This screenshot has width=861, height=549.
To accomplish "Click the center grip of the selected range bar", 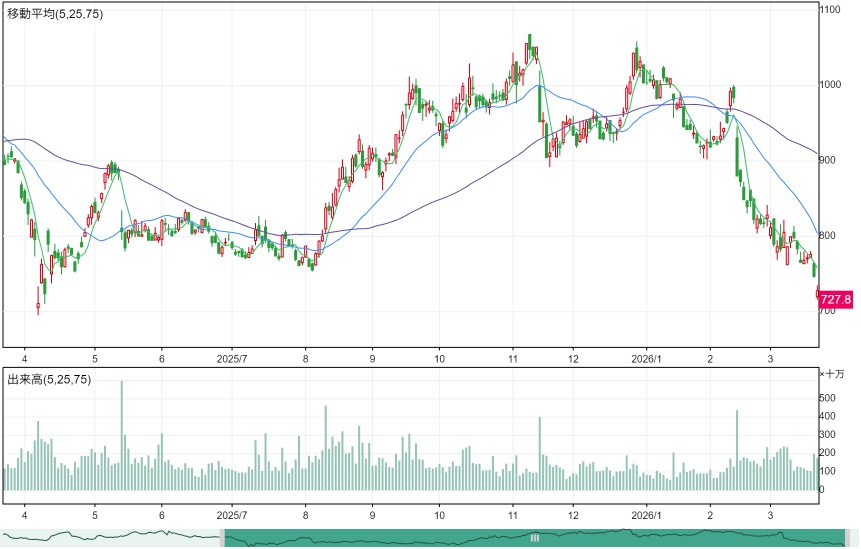I will click(x=534, y=538).
